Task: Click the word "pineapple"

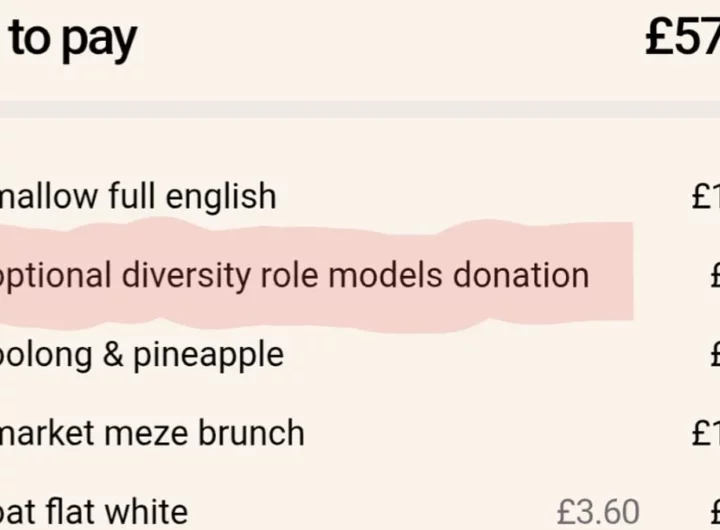Action: click(x=208, y=356)
